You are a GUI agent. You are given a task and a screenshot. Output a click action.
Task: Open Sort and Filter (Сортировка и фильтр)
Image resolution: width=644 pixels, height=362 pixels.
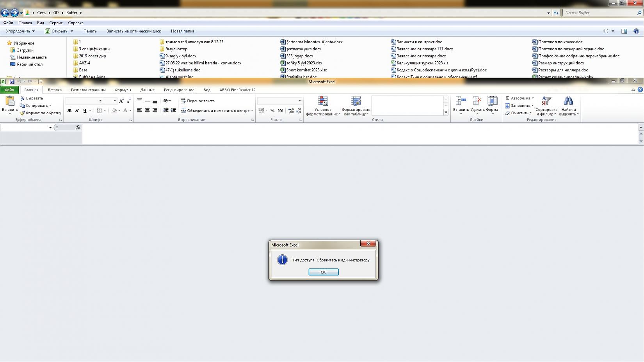pyautogui.click(x=546, y=106)
